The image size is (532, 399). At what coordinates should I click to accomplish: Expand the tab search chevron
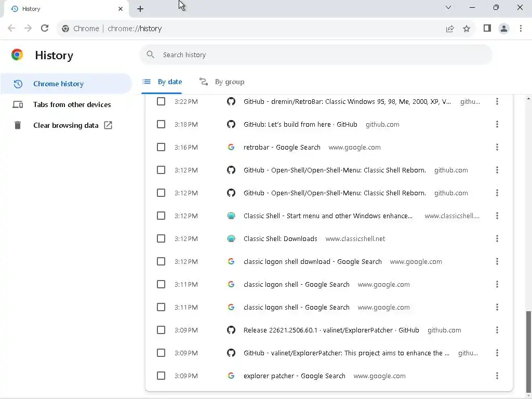[448, 7]
